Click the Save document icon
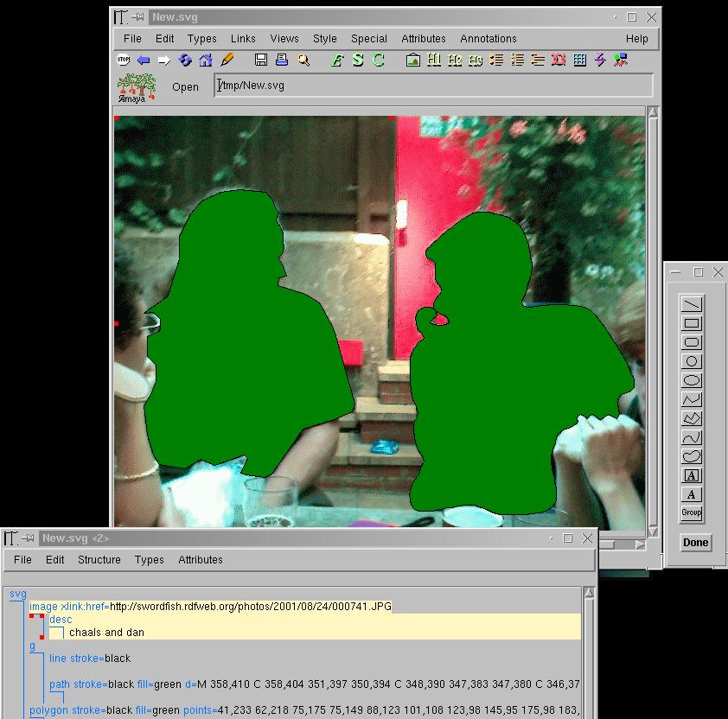 [261, 60]
